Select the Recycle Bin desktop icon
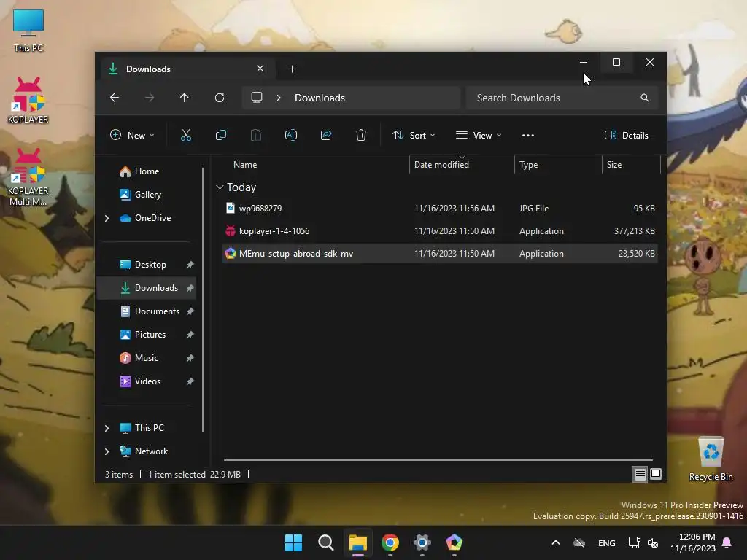Image resolution: width=747 pixels, height=560 pixels. [711, 459]
